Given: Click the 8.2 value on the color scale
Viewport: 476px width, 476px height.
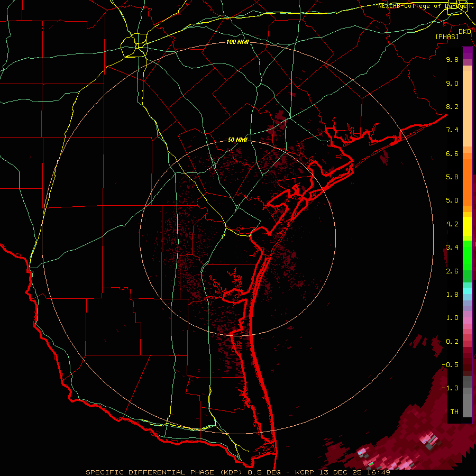Looking at the screenshot, I should click(x=452, y=106).
